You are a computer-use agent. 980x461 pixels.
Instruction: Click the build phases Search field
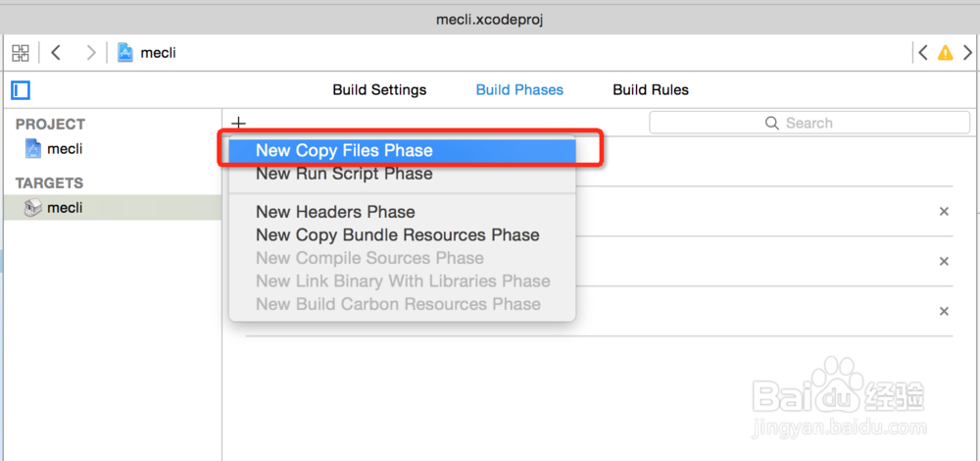click(x=809, y=123)
